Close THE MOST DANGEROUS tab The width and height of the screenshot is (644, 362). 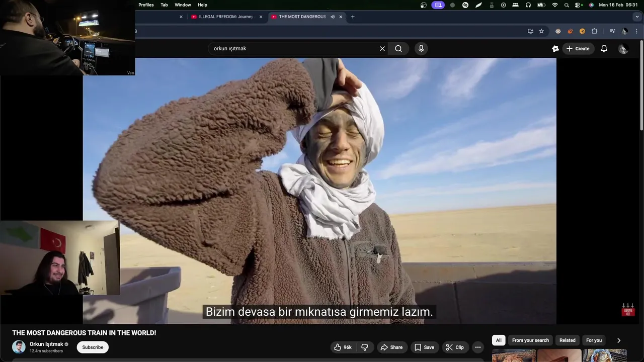tap(341, 17)
